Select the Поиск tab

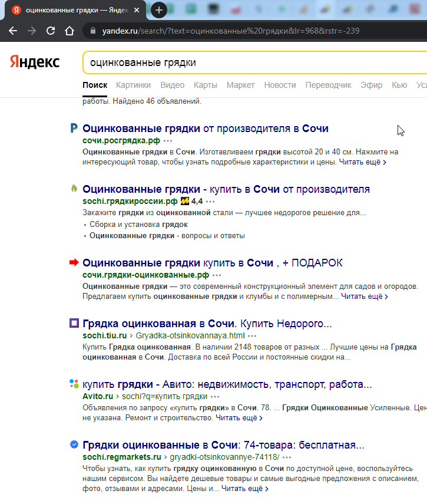pyautogui.click(x=95, y=85)
